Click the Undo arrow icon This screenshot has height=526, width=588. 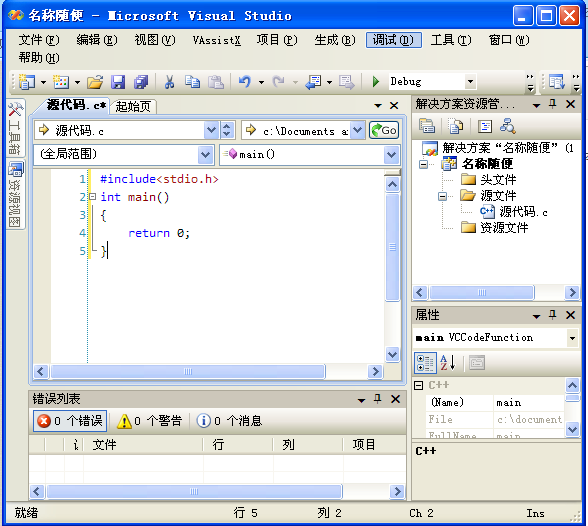point(244,81)
